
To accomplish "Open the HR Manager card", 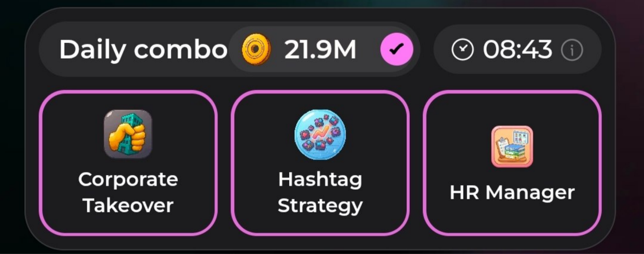I will [x=512, y=163].
